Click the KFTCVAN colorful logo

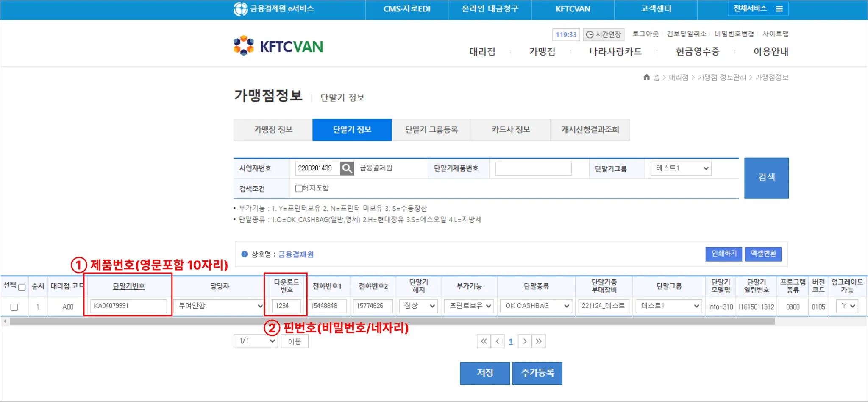tap(278, 46)
